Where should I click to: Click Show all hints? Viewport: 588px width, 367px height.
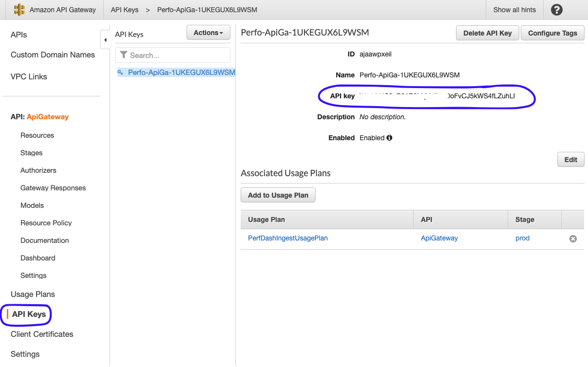[x=514, y=10]
